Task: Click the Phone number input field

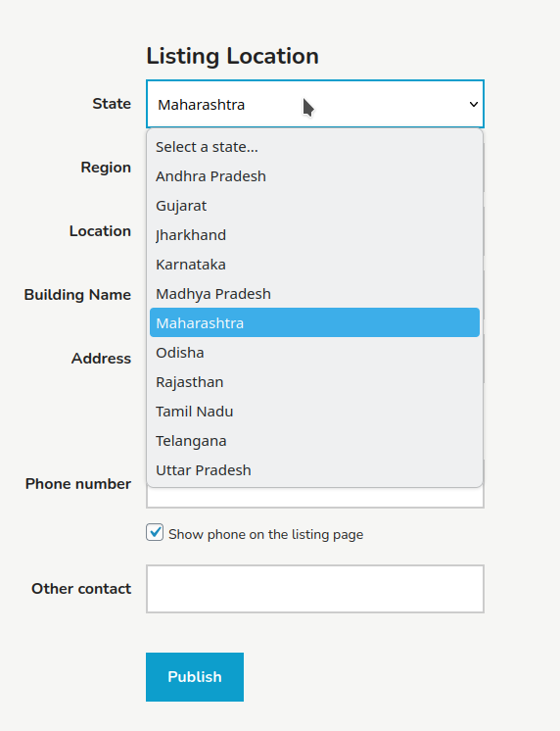Action: point(315,498)
